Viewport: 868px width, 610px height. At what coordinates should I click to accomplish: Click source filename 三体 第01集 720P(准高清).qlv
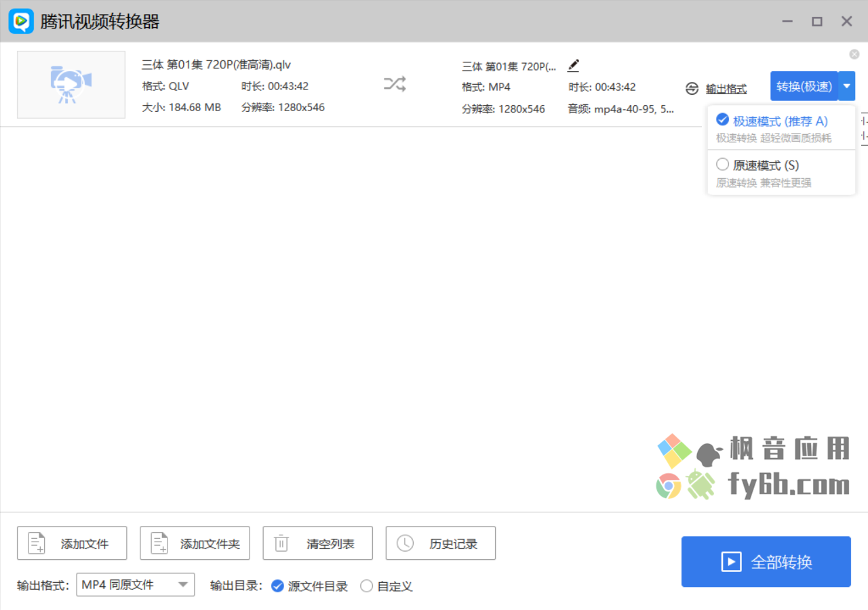(216, 65)
